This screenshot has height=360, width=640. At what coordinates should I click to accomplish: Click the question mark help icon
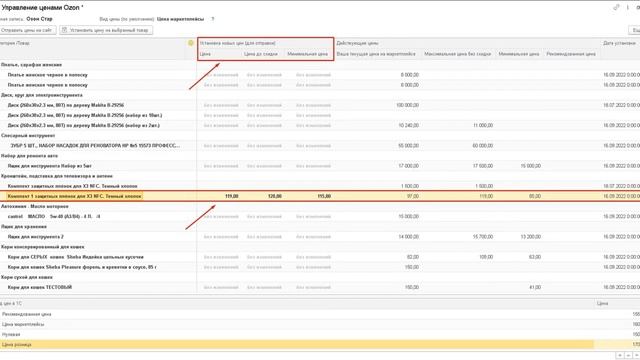tap(213, 19)
